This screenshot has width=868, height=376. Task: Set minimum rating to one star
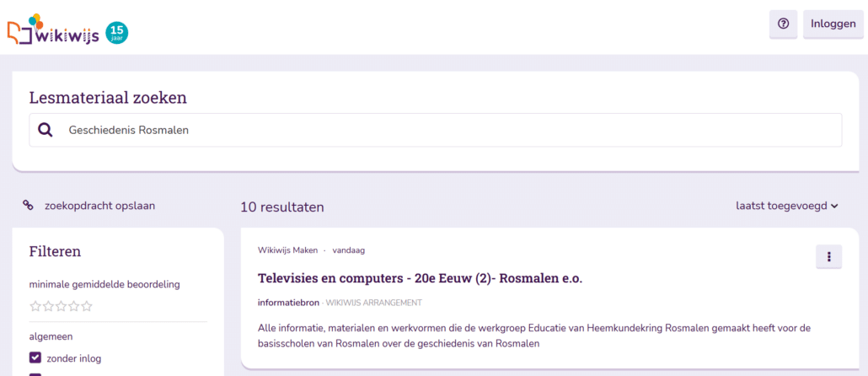coord(35,306)
